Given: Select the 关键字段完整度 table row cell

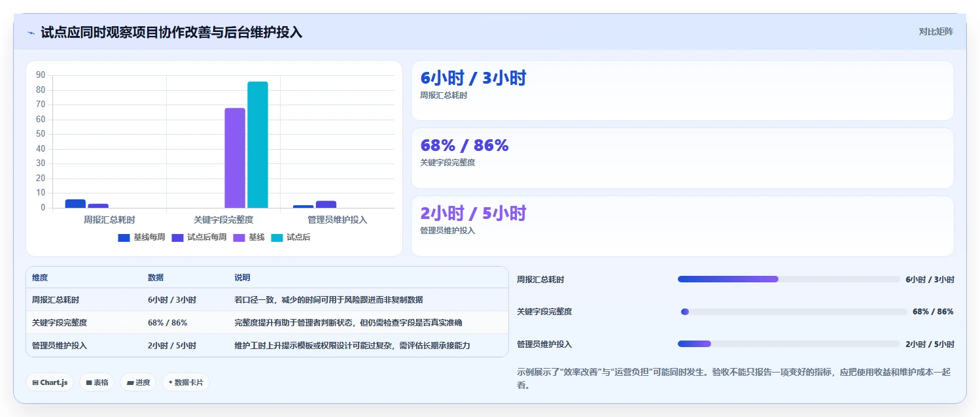Looking at the screenshot, I should (x=60, y=322).
